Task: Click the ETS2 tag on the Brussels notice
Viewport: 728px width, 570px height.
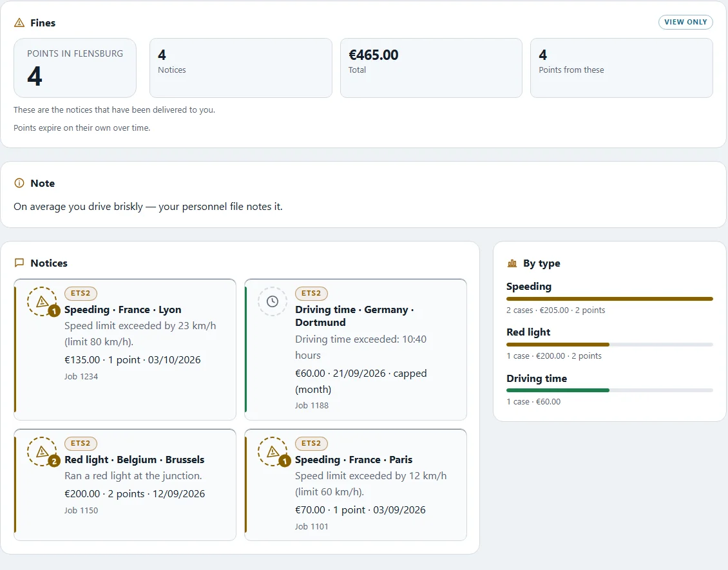Action: point(81,443)
